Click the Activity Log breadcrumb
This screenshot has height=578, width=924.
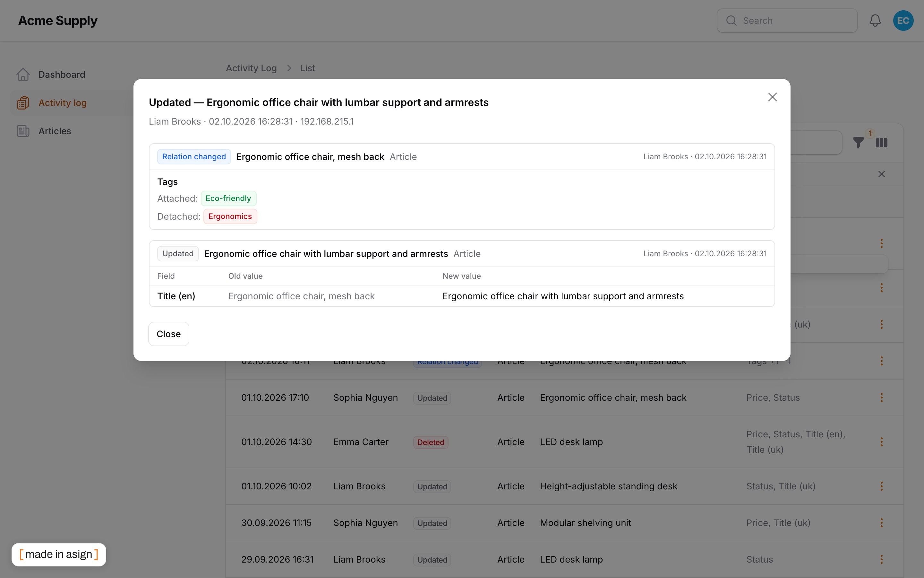pyautogui.click(x=251, y=68)
